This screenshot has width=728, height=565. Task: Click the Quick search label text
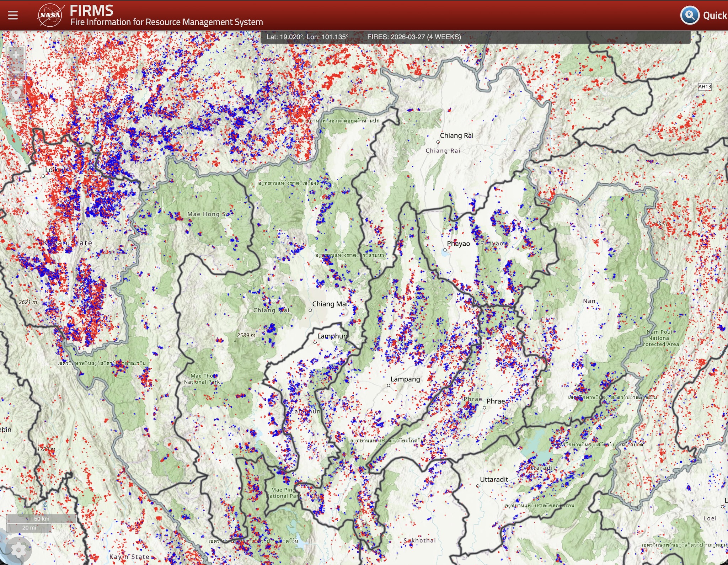714,15
